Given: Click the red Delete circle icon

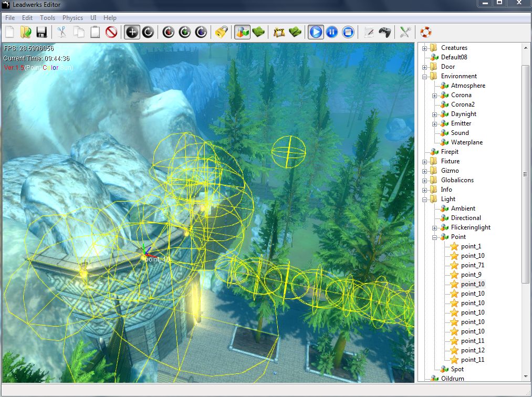Looking at the screenshot, I should 111,33.
